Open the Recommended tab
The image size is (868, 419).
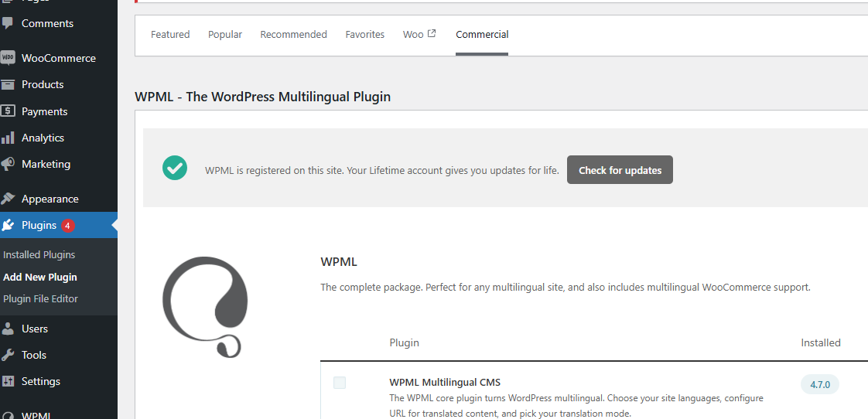293,34
